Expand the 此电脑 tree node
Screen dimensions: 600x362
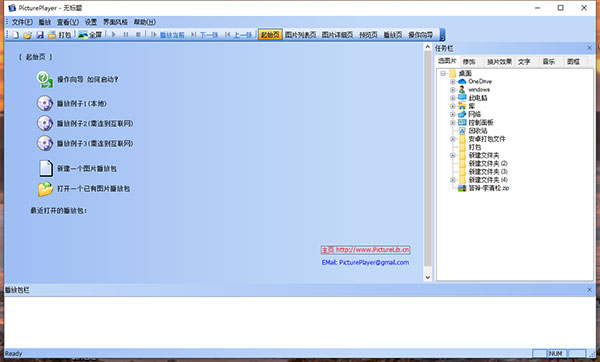453,98
